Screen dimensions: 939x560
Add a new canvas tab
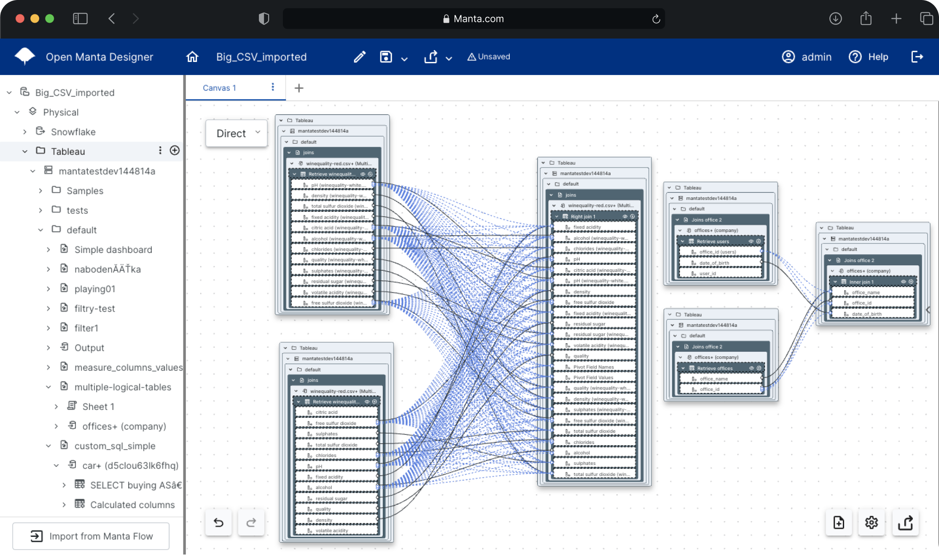coord(299,88)
